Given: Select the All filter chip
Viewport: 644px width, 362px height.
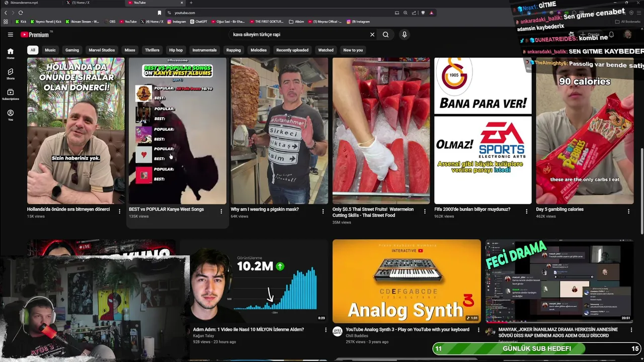Looking at the screenshot, I should coord(33,50).
